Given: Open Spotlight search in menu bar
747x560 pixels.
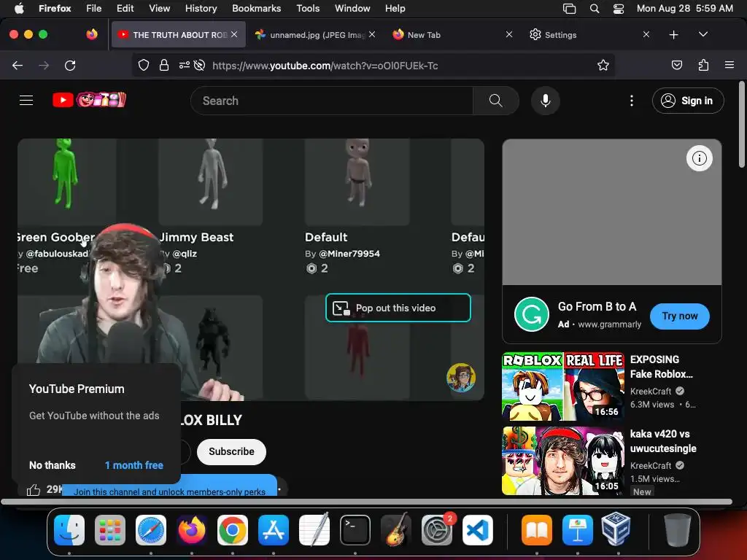Looking at the screenshot, I should 594,9.
